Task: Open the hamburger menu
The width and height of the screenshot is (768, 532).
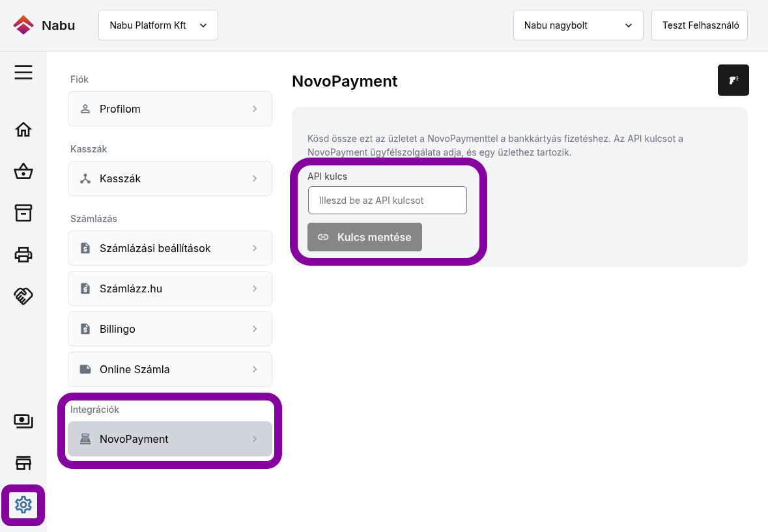Action: [23, 72]
